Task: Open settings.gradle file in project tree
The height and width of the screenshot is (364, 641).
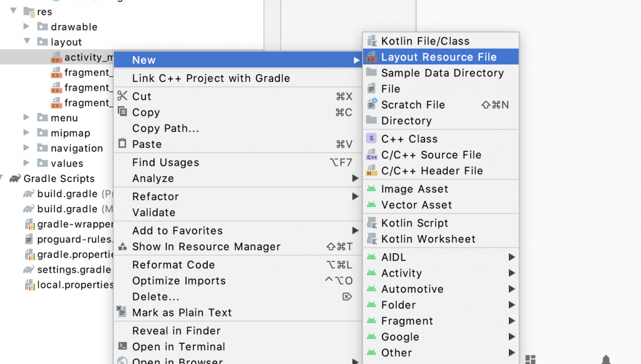Action: (x=74, y=270)
